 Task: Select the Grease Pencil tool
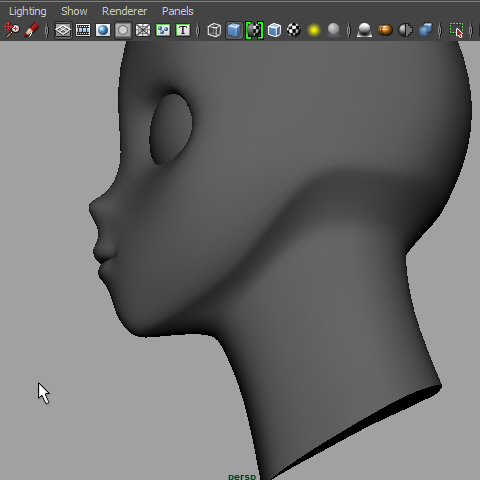[31, 30]
